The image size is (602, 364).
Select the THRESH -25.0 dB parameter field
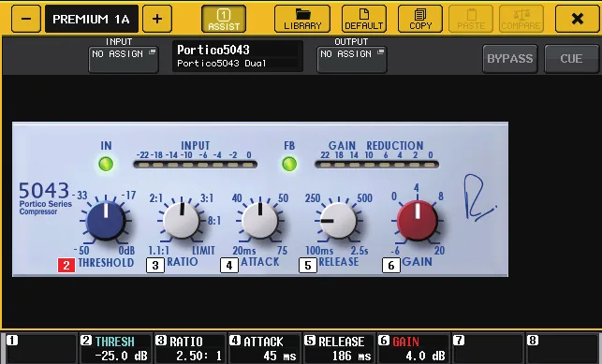[115, 348]
